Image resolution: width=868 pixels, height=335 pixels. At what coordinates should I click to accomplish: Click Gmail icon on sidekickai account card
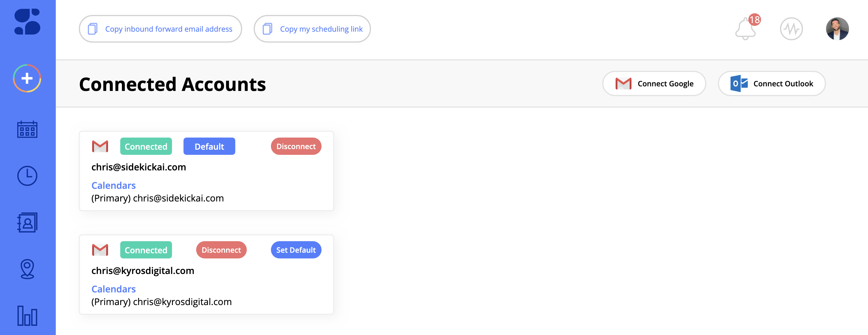coord(100,146)
